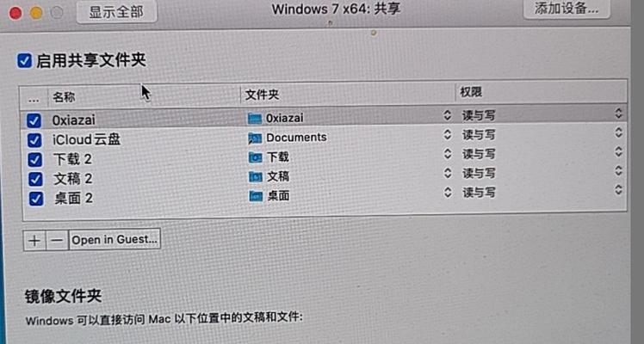Change permission dropdown for 桌面 2 row
Viewport: 644px width, 344px height.
click(x=618, y=189)
